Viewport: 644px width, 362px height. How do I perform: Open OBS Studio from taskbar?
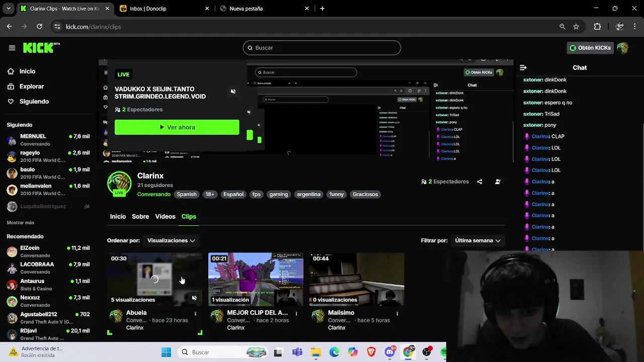click(427, 352)
